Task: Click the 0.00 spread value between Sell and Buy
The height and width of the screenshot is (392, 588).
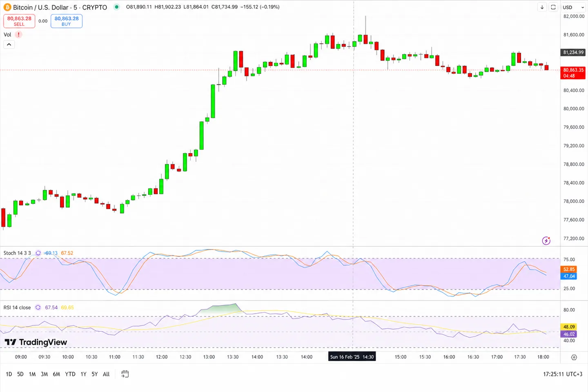Action: pos(43,21)
